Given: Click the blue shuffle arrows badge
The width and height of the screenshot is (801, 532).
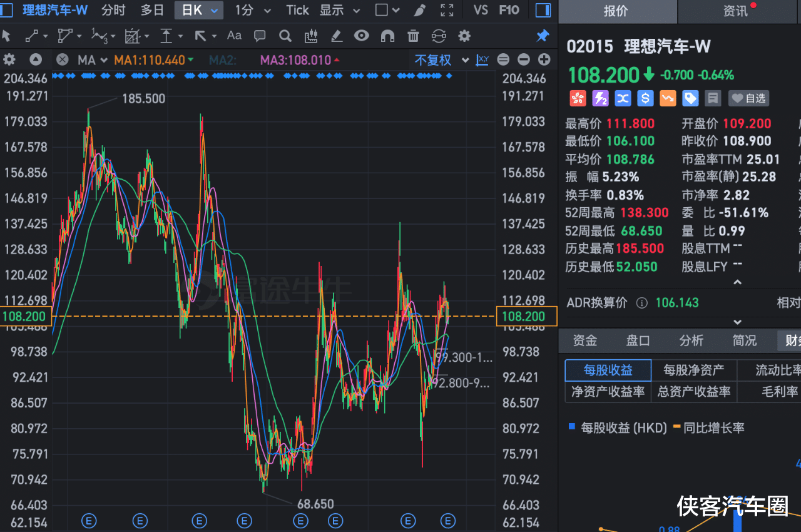Looking at the screenshot, I should (623, 98).
